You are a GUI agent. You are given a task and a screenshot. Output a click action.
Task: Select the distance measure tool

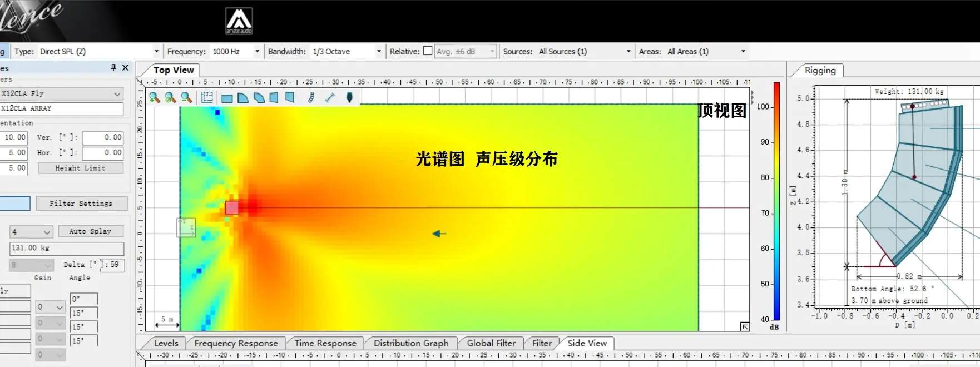[x=330, y=98]
